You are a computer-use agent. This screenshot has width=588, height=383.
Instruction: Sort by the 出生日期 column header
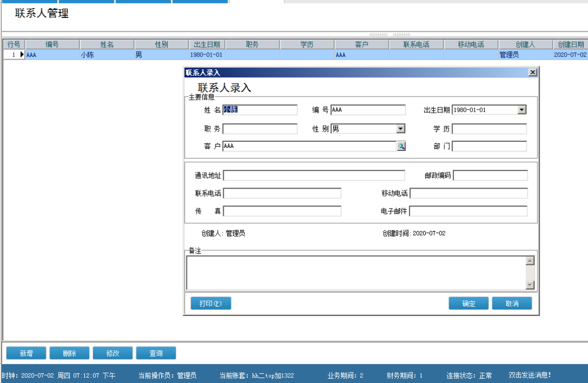coord(207,44)
